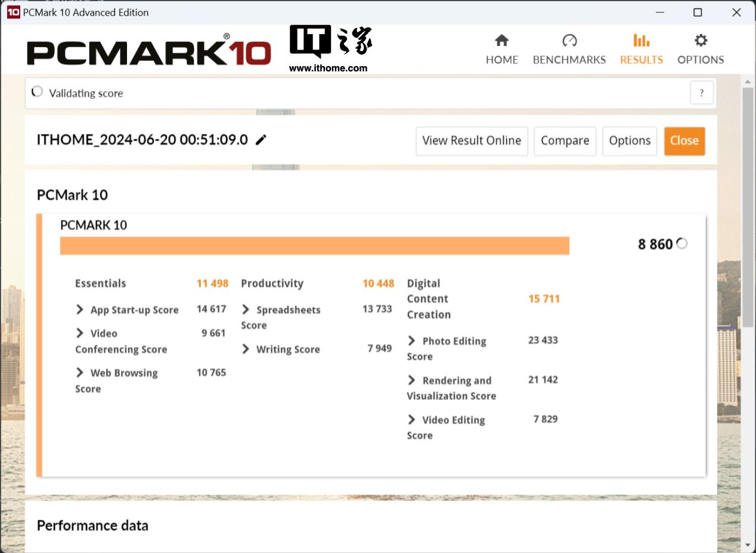Select the Results bar chart icon
The image size is (756, 553).
tap(641, 41)
